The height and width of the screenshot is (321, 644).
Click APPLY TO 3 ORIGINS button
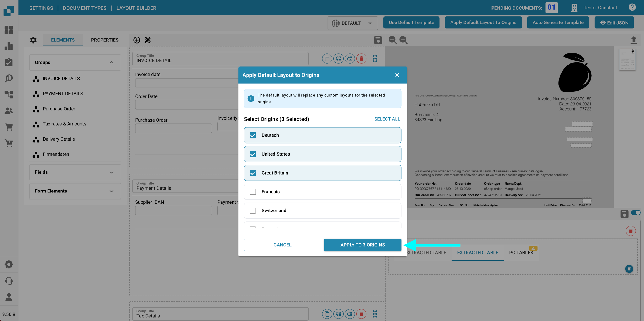coord(363,245)
